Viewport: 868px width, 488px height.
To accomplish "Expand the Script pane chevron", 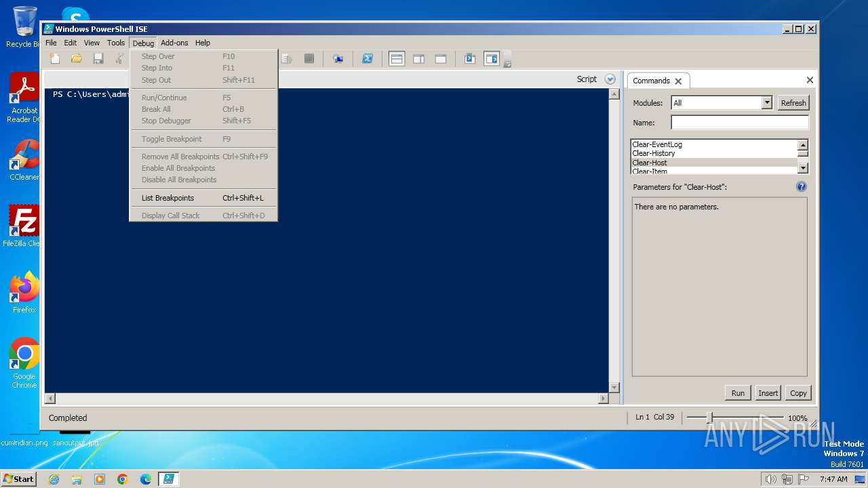I will point(610,79).
